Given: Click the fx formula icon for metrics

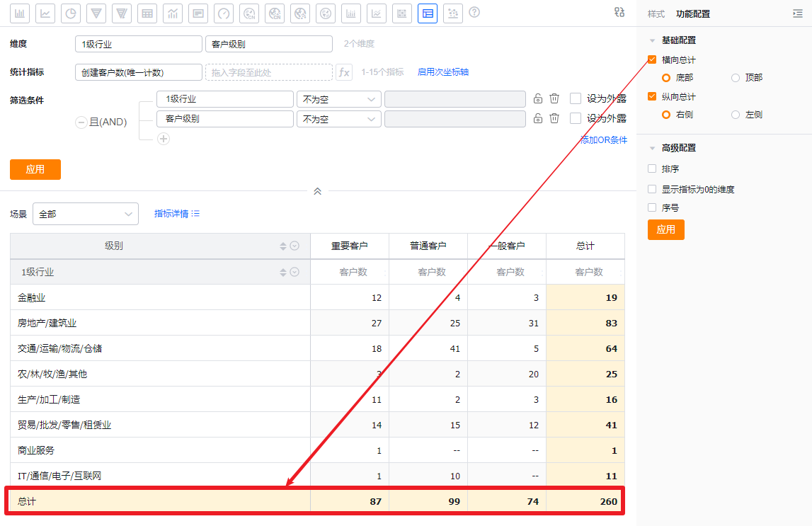Looking at the screenshot, I should [x=344, y=72].
